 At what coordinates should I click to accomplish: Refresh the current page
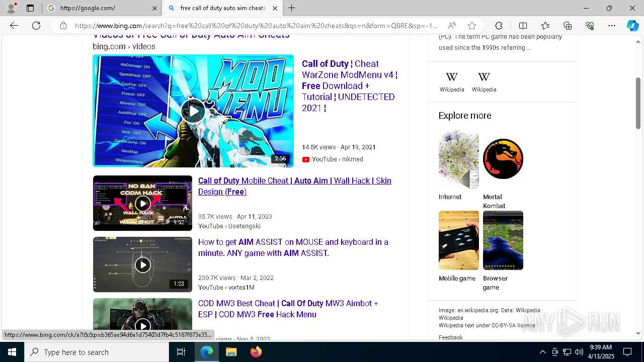point(36,26)
